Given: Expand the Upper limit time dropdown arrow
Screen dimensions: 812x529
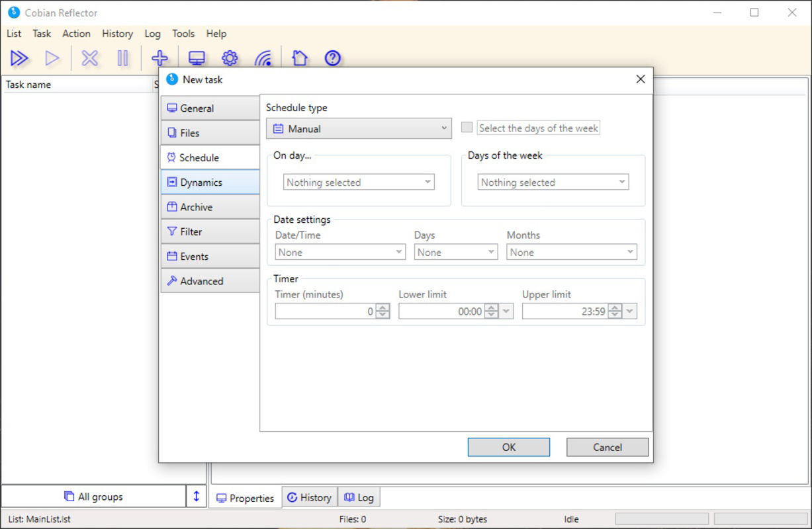Looking at the screenshot, I should (x=630, y=311).
